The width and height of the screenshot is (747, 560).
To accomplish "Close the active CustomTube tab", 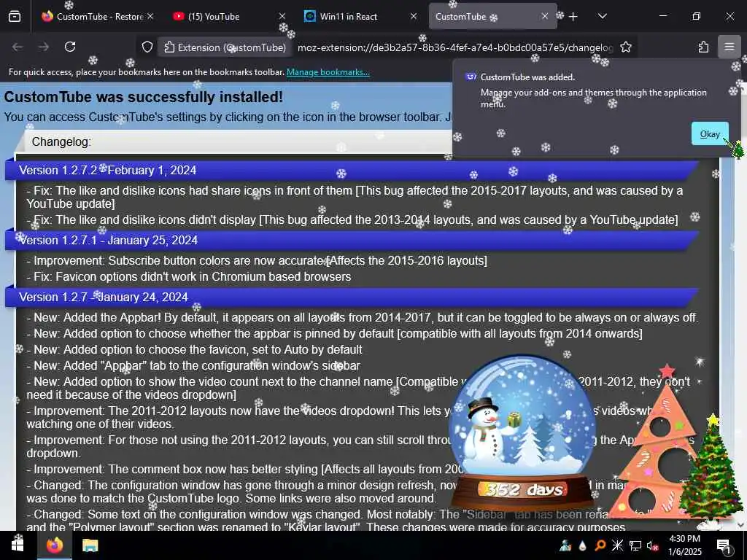I will click(544, 16).
